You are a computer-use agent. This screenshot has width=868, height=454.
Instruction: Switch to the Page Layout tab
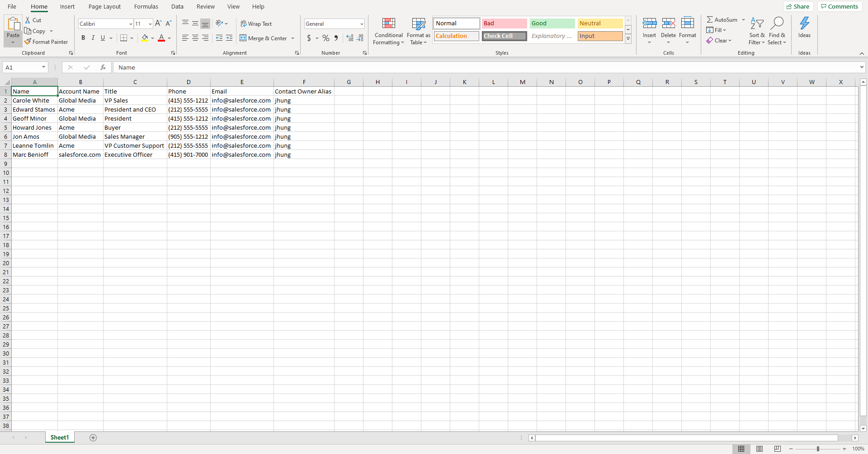coord(104,6)
